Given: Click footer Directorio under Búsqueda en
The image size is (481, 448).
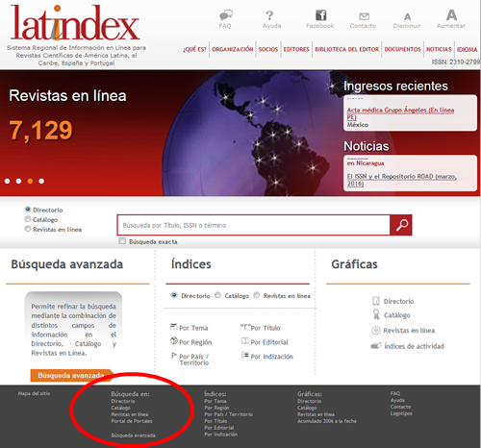Looking at the screenshot, I should 123,401.
